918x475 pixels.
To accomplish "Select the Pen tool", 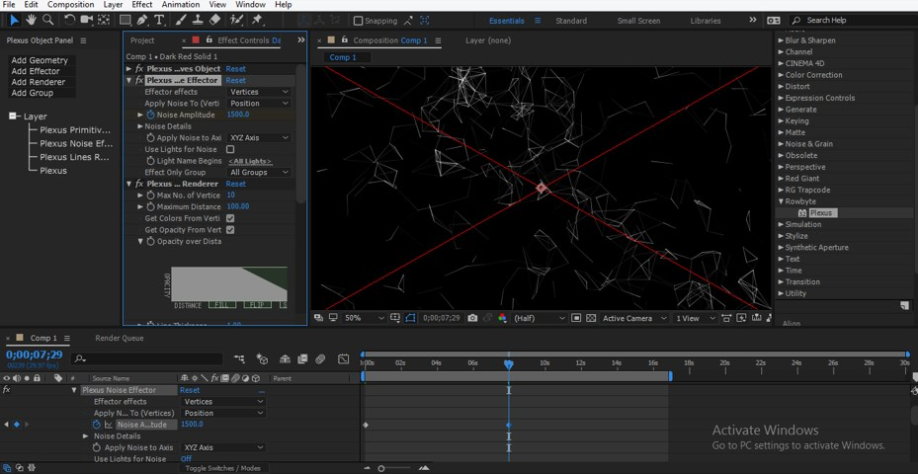I will [x=142, y=20].
